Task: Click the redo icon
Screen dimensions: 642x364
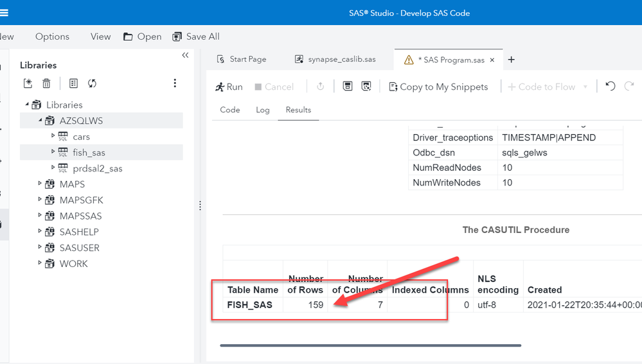Action: [629, 86]
